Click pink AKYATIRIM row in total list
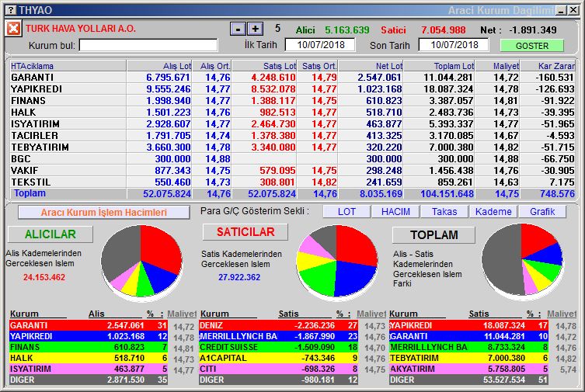 (468, 369)
